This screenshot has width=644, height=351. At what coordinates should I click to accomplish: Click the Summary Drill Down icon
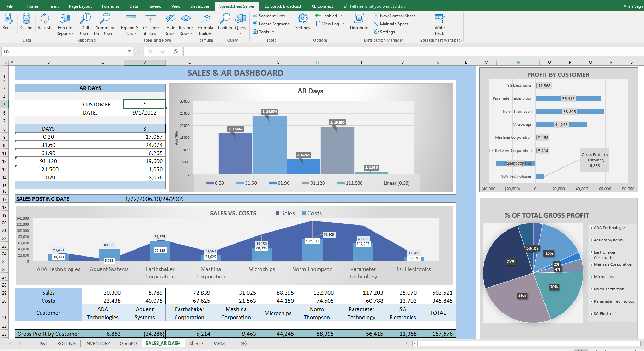click(105, 19)
